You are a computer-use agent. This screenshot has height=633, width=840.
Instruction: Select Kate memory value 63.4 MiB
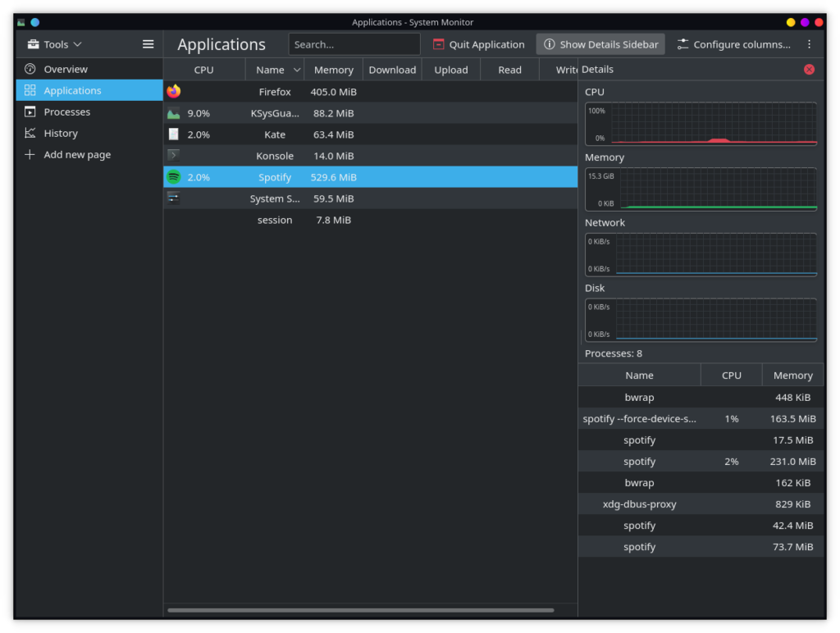333,134
